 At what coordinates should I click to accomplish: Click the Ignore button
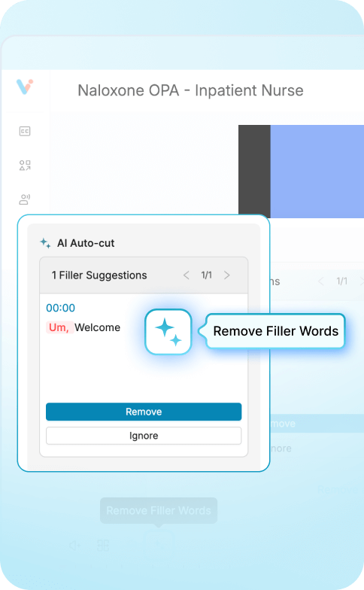[x=144, y=436]
